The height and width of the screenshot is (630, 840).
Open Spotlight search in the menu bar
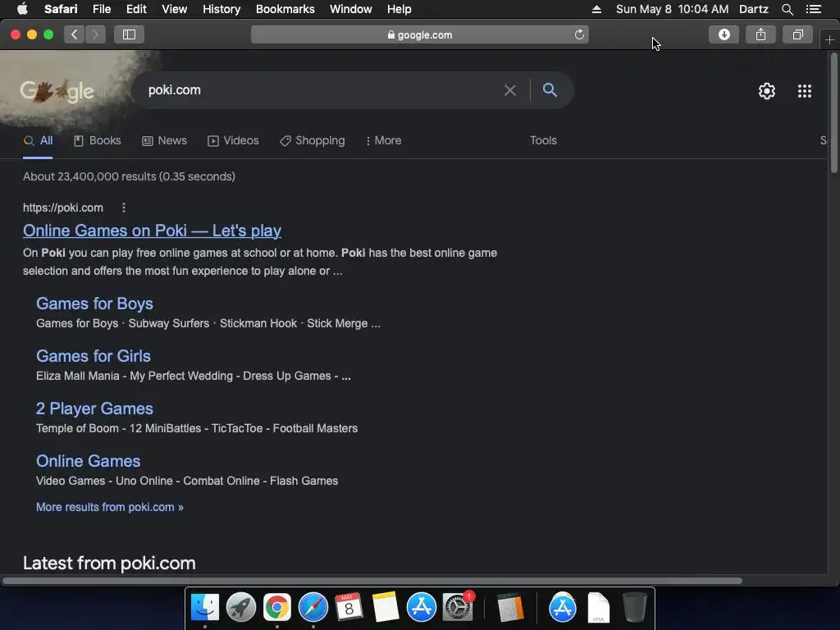(x=787, y=9)
